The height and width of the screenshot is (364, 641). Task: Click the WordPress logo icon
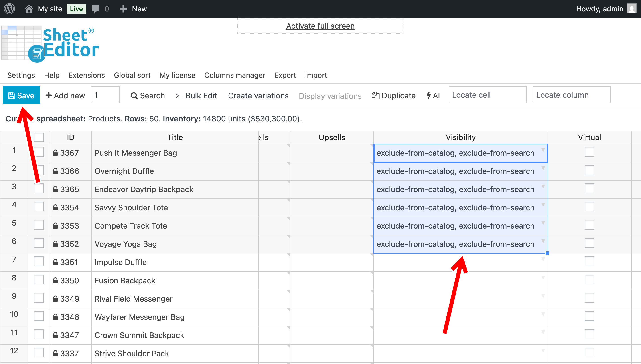10,9
